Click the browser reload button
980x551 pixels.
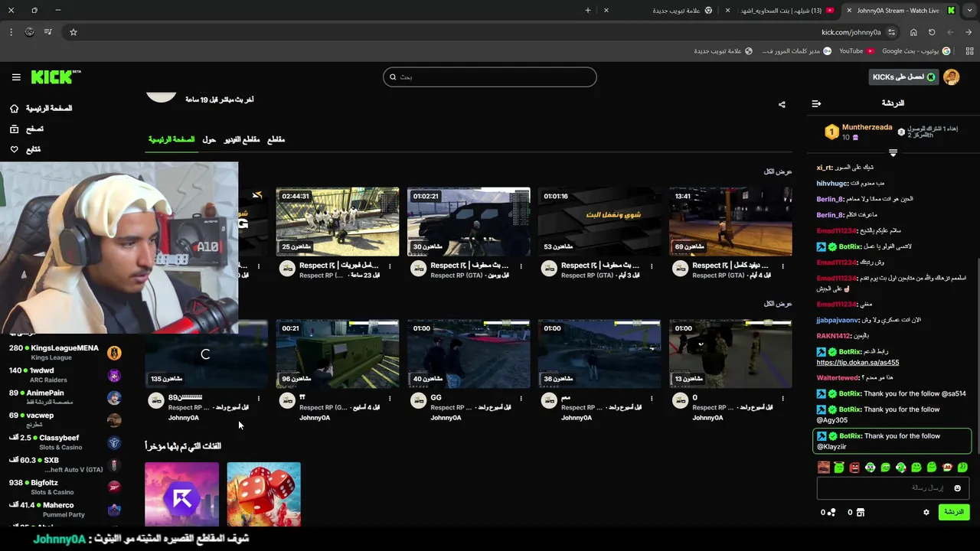click(932, 32)
